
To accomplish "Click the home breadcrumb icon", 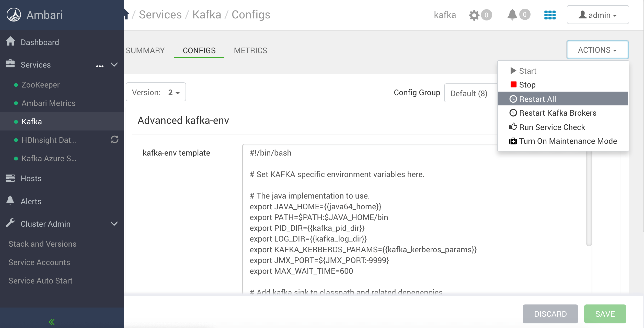I will click(126, 14).
